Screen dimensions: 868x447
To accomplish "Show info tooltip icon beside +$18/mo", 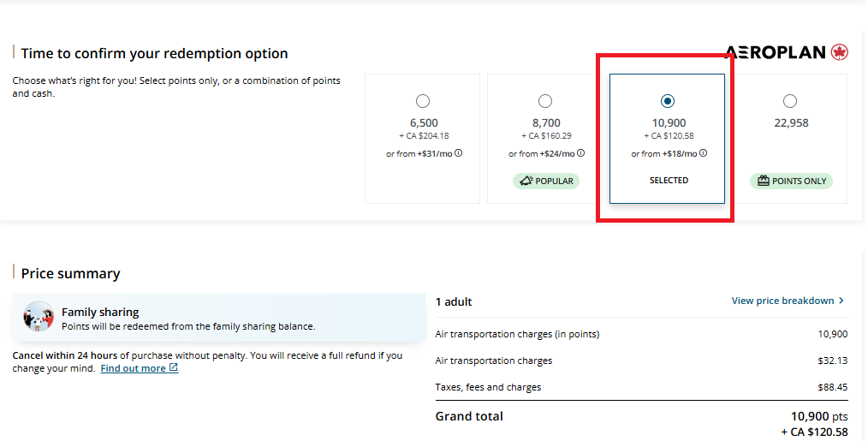I will coord(704,153).
